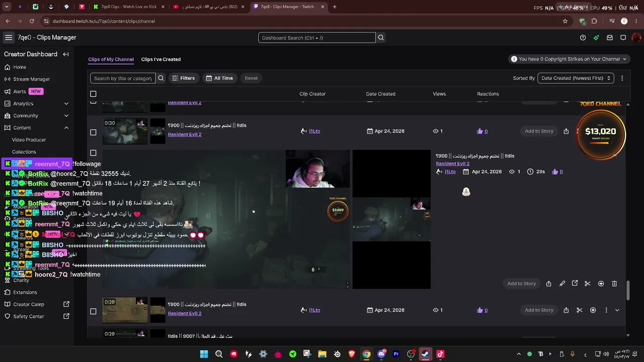Expand the 0:29 clip row chevron
This screenshot has height=362, width=644.
click(617, 310)
